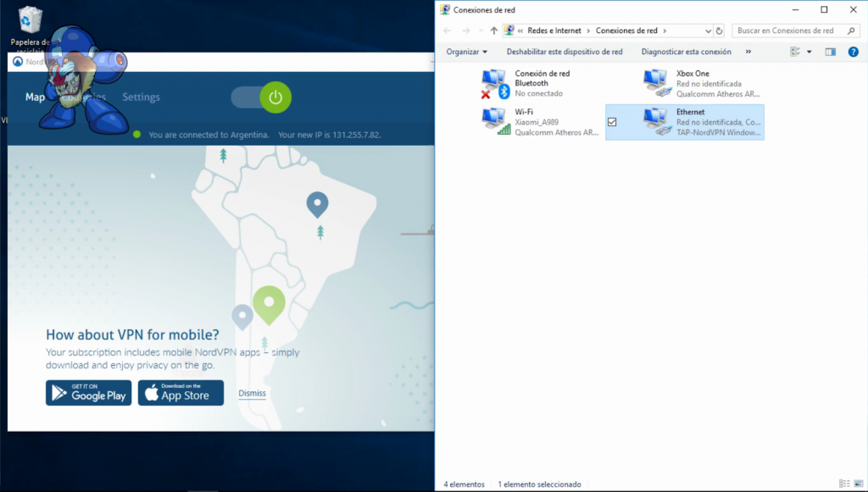
Task: Toggle the NordVPN power connection switch
Action: coord(262,97)
